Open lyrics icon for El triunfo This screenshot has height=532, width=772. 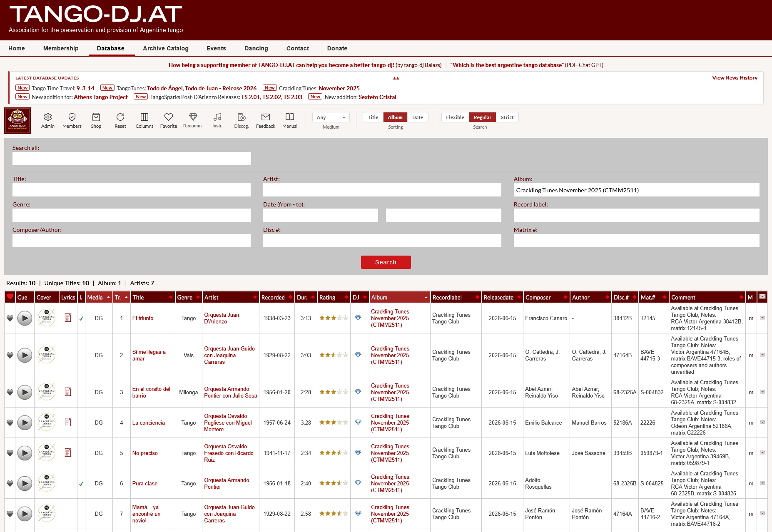point(68,318)
